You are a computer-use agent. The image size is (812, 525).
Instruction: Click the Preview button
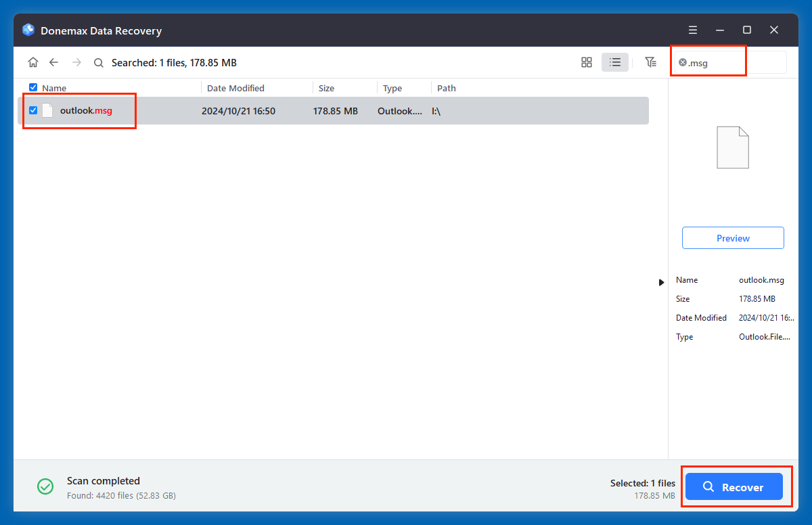click(733, 237)
